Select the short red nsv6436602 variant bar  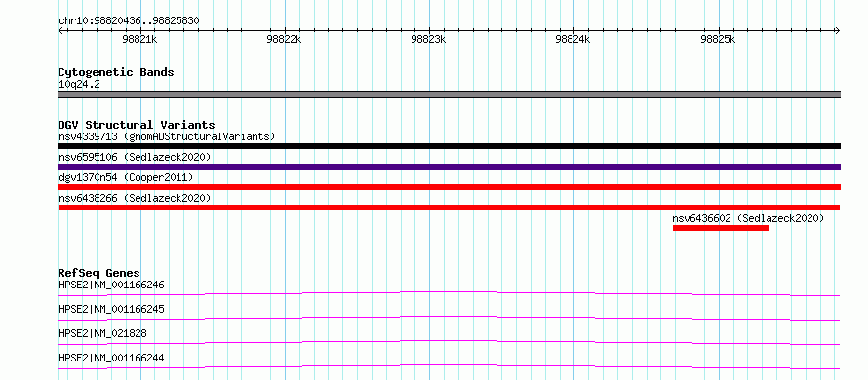[x=721, y=228]
